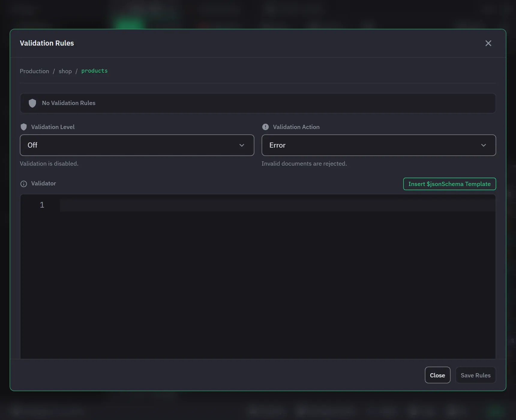Click the Save Rules button
Viewport: 516px width, 420px height.
pyautogui.click(x=475, y=375)
